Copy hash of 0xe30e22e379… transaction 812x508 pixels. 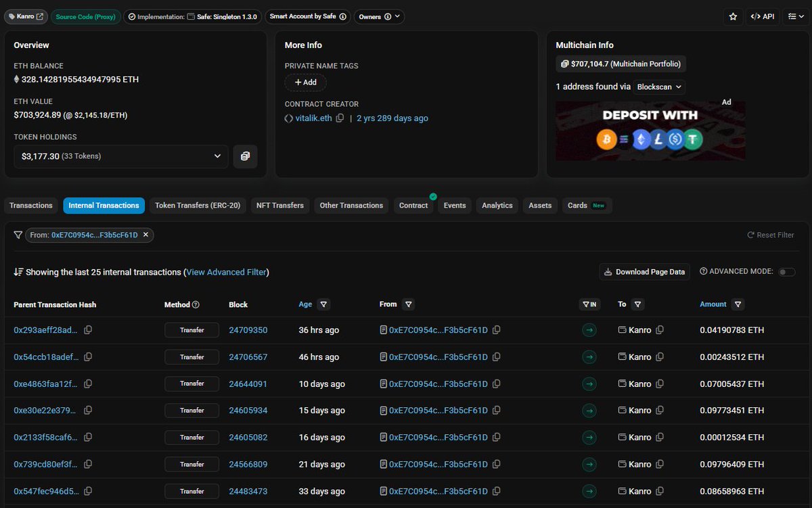coord(88,411)
